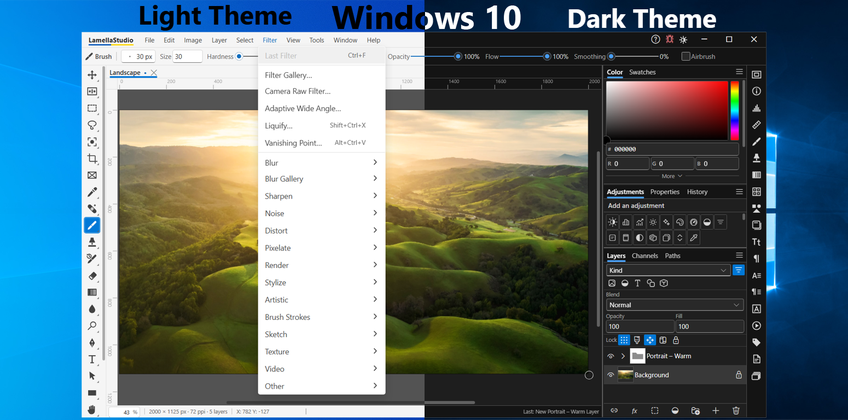The height and width of the screenshot is (420, 848).
Task: Open the info panel icon in right strip
Action: (x=756, y=91)
